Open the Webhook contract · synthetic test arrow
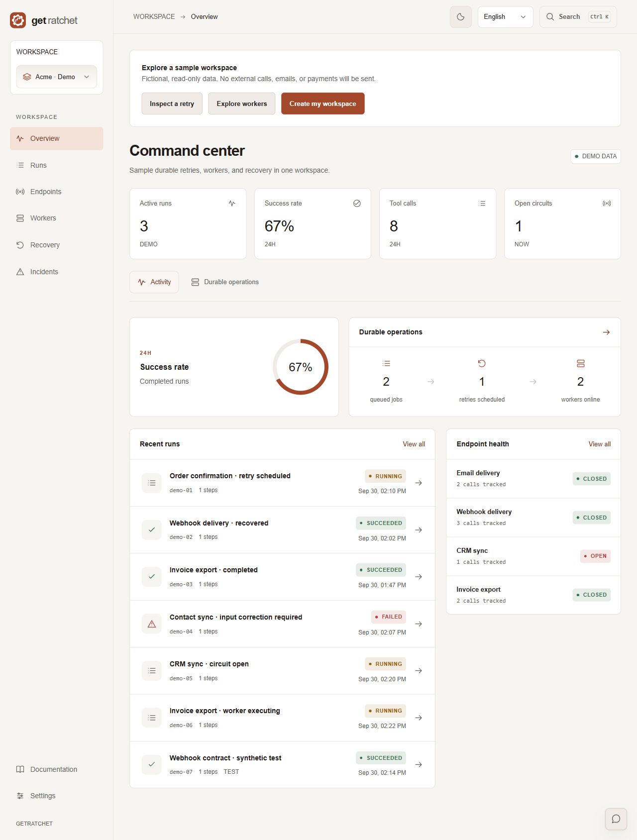This screenshot has height=840, width=637. [419, 765]
